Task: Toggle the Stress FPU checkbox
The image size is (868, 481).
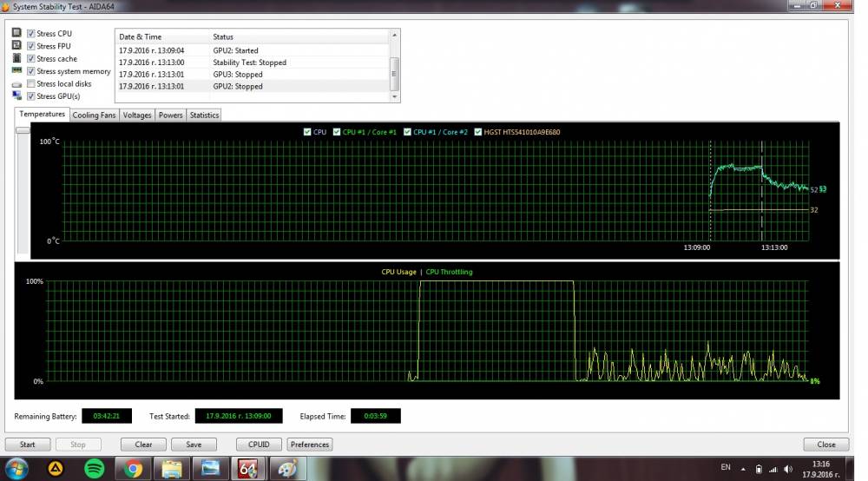Action: (x=31, y=46)
